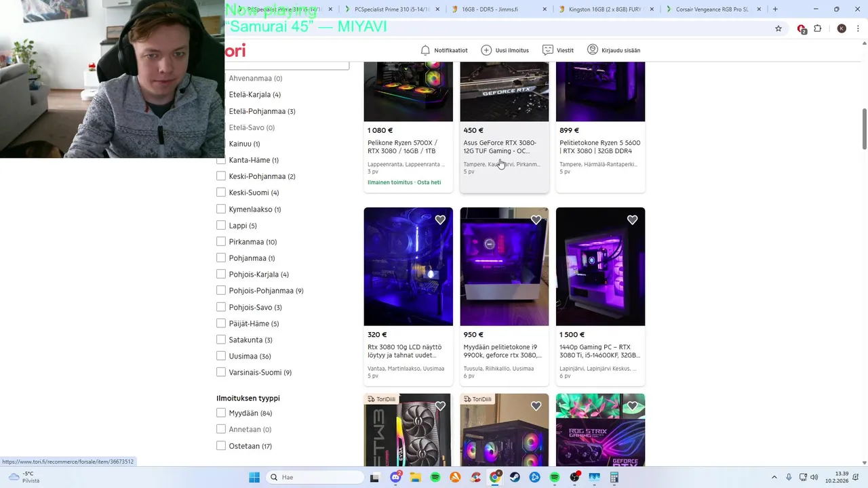Viewport: 868px width, 488px height.
Task: Click the Ilmainen toimitus · Osta heti label
Action: (404, 182)
